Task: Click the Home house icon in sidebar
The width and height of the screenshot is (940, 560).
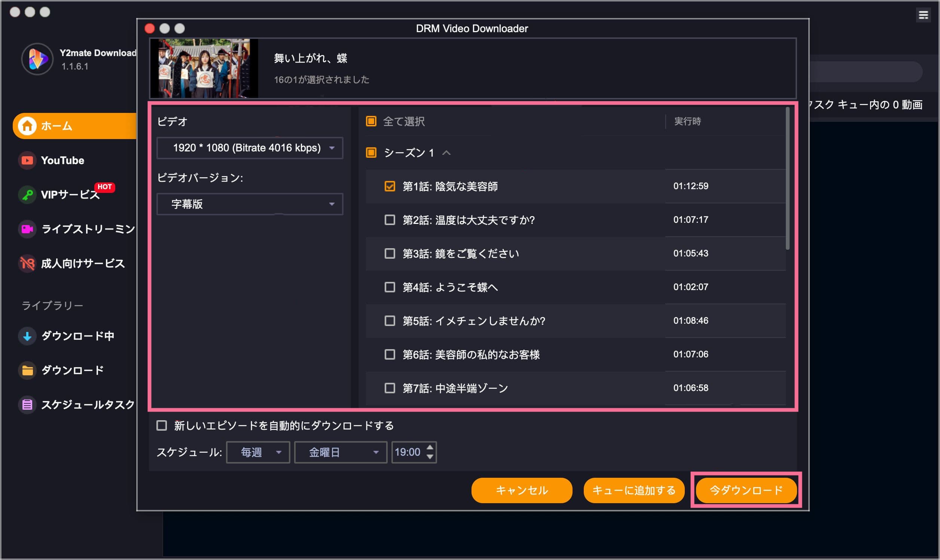Action: click(x=27, y=126)
